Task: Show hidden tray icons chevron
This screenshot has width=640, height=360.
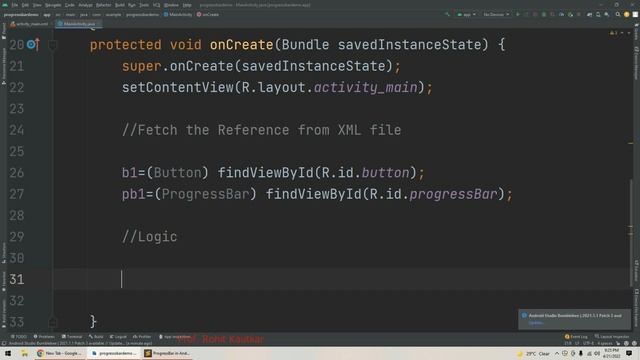Action: [557, 353]
